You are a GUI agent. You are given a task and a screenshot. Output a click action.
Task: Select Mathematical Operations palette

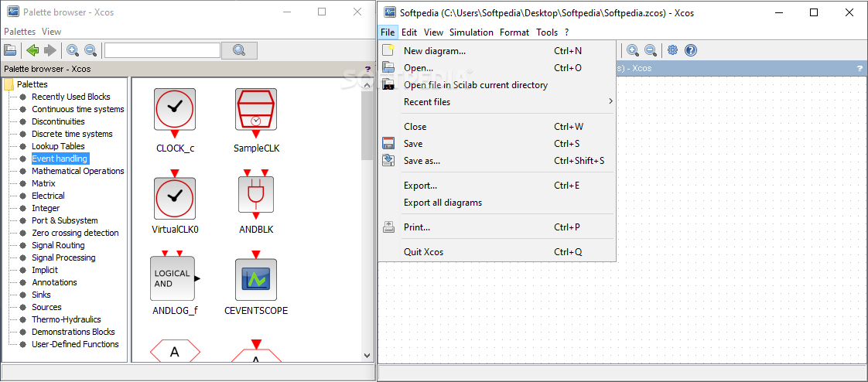point(78,171)
